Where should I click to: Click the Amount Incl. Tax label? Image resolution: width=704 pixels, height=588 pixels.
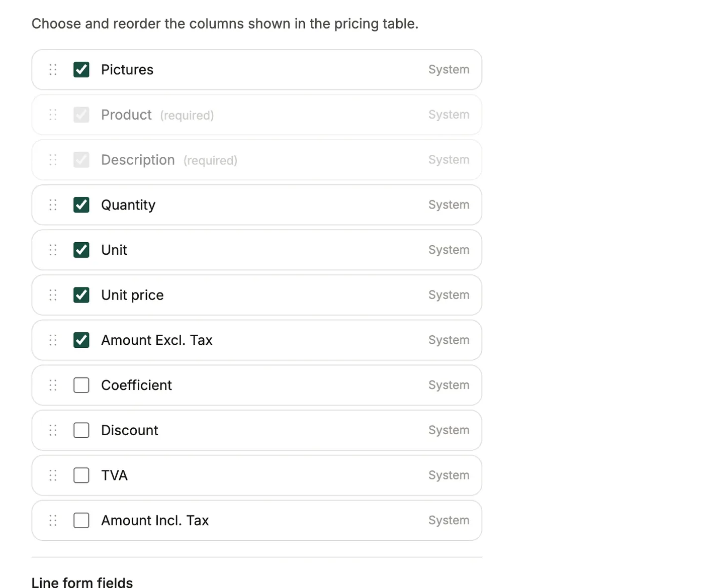pos(155,521)
